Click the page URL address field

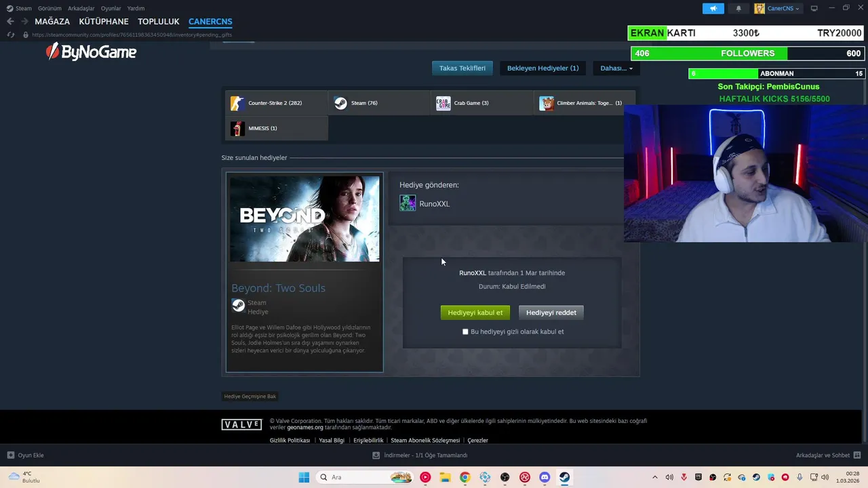(x=132, y=35)
